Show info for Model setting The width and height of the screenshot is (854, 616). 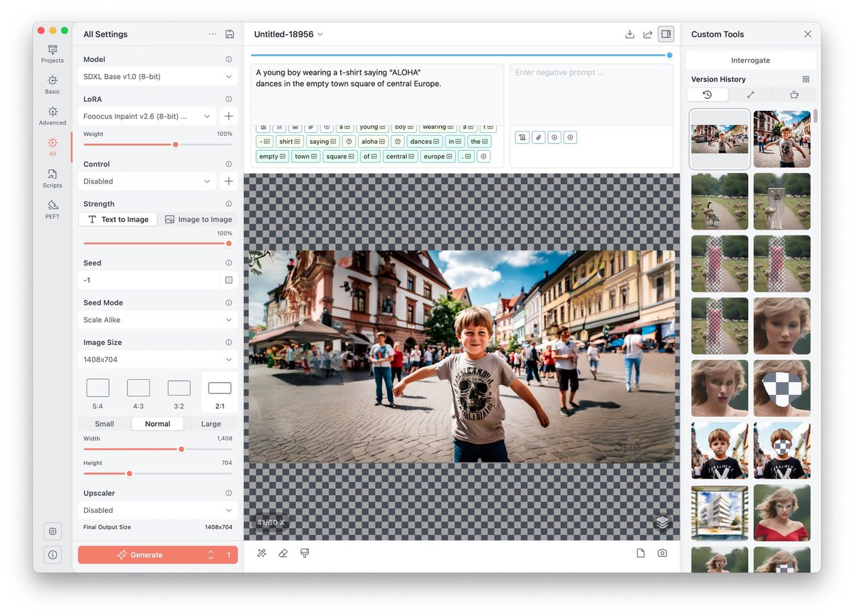pyautogui.click(x=228, y=60)
